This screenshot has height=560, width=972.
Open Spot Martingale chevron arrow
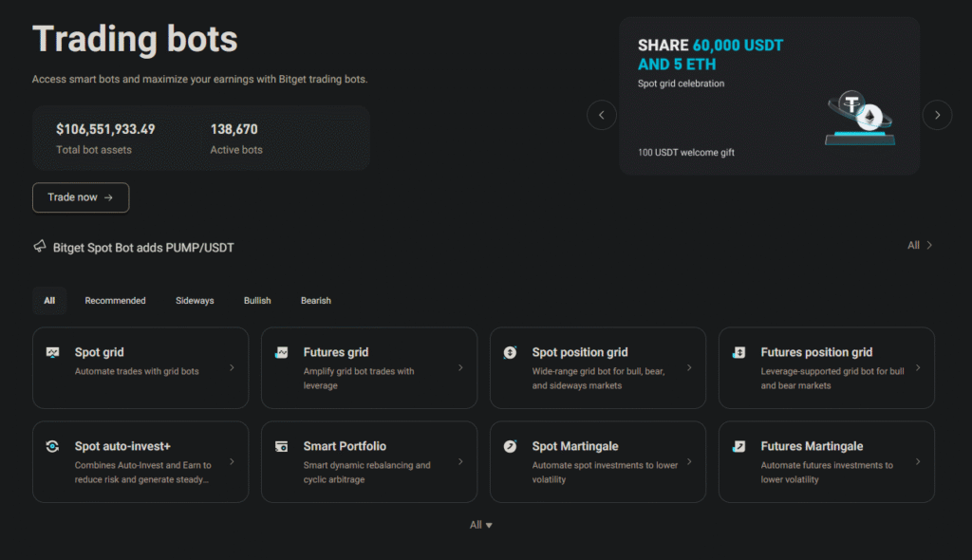click(689, 461)
